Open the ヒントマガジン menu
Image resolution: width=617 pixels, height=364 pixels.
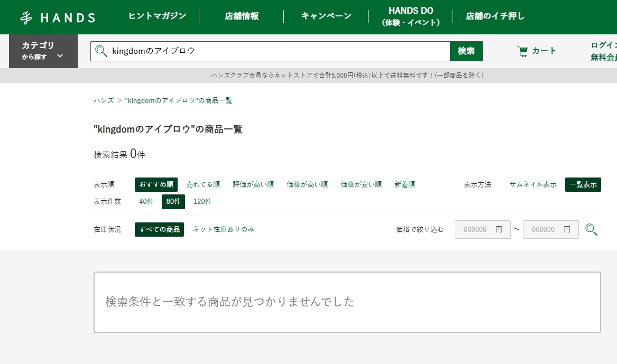pos(158,16)
